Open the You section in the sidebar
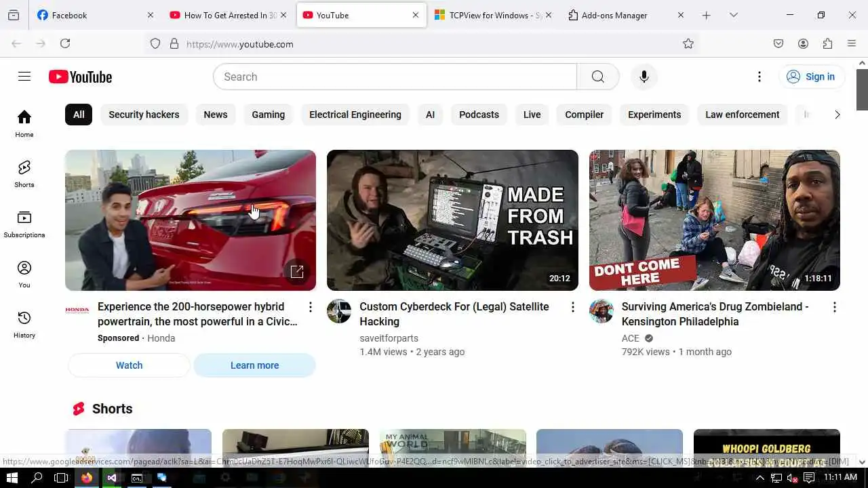This screenshot has width=868, height=488. point(24,274)
